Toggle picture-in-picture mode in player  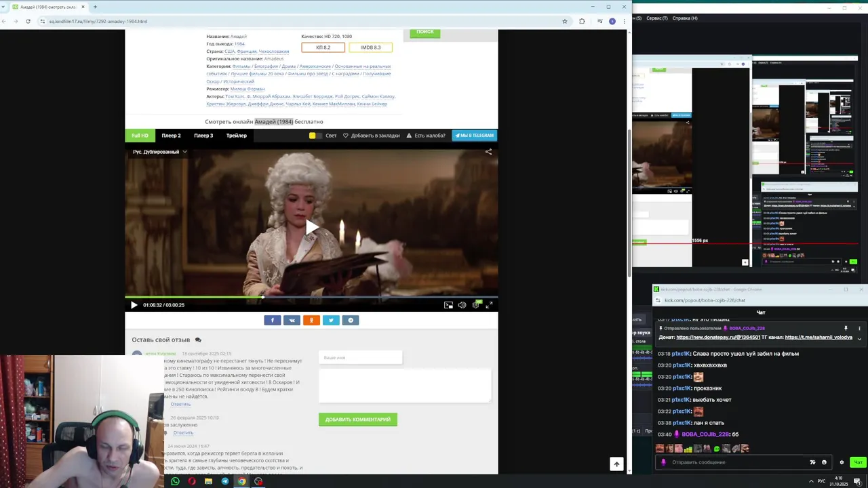click(x=448, y=305)
